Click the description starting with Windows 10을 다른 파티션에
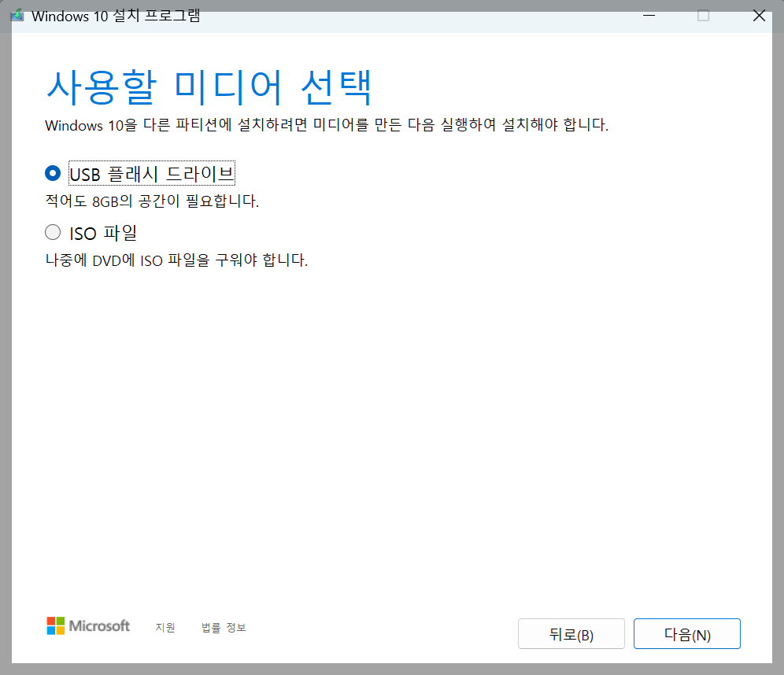The height and width of the screenshot is (675, 784). click(327, 124)
